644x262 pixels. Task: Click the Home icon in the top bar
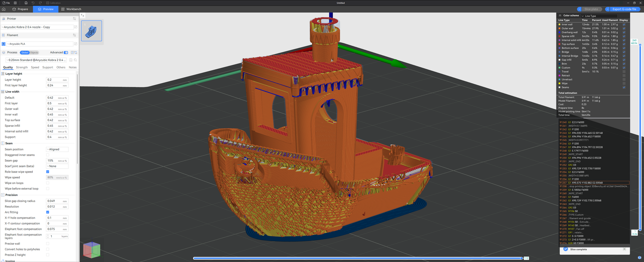[4, 9]
